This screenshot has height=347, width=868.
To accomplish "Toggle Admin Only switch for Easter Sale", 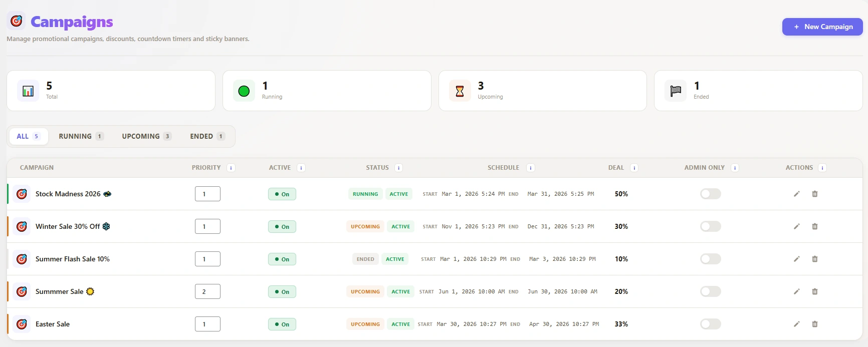I will 710,324.
